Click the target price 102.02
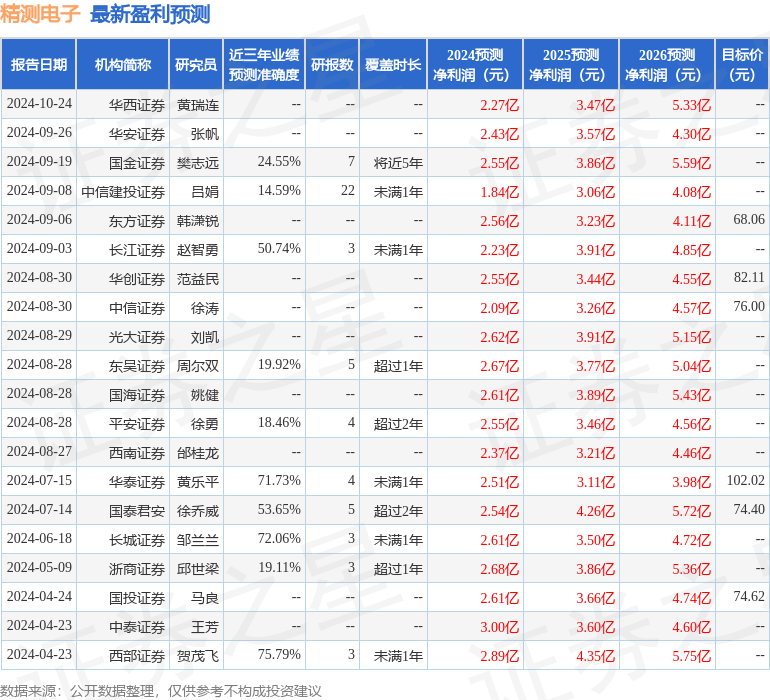This screenshot has height=700, width=770. point(745,480)
